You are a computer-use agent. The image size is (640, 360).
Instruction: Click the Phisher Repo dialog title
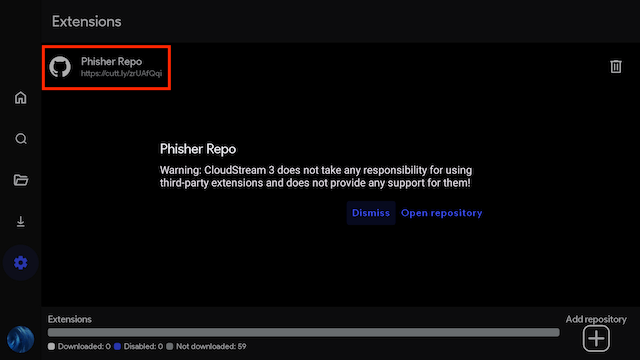tap(198, 149)
